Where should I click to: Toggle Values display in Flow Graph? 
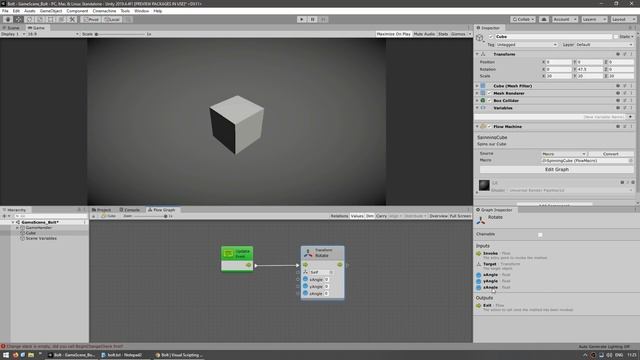(357, 216)
